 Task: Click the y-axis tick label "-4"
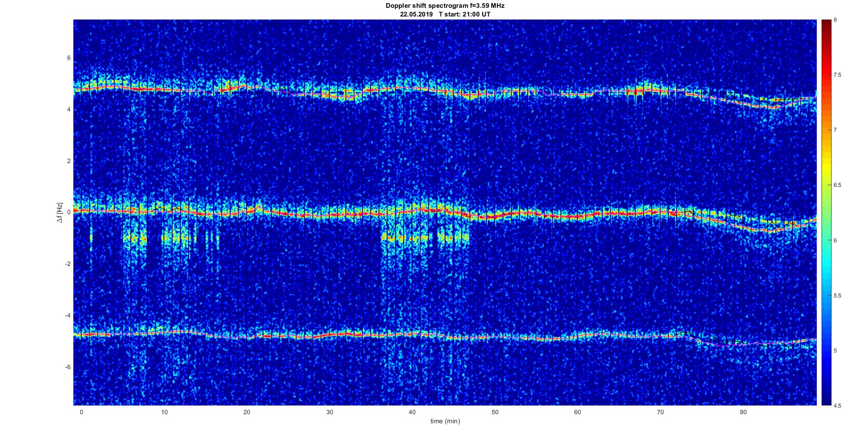click(68, 315)
